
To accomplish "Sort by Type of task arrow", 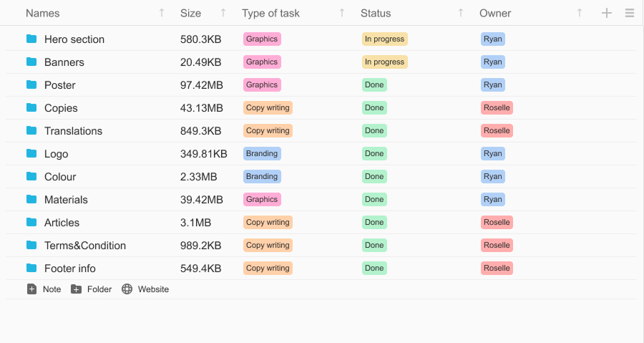I will click(x=342, y=13).
